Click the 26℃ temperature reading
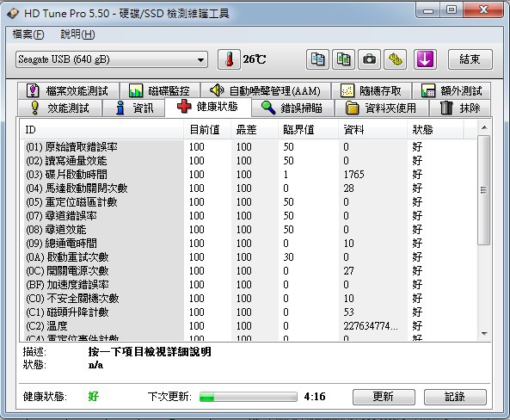 pos(255,59)
